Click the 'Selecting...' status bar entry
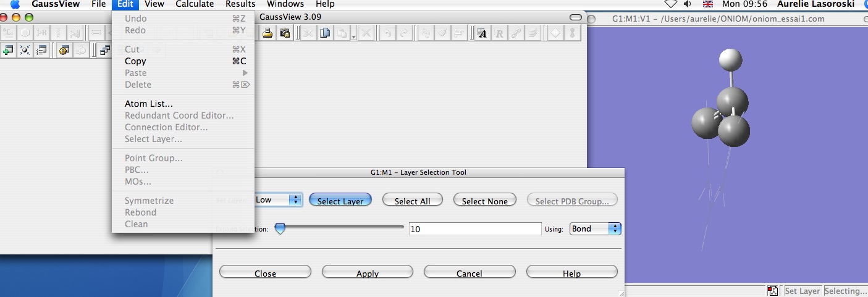Image resolution: width=868 pixels, height=297 pixels. click(x=845, y=291)
